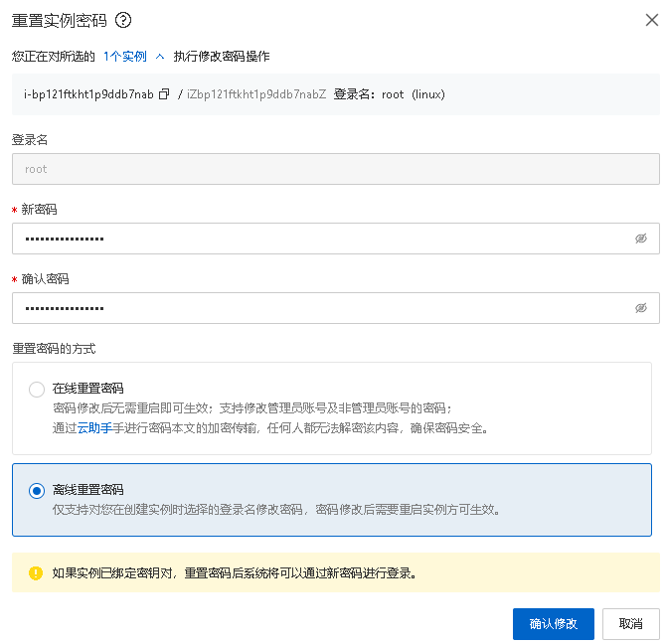
Task: Click the 离线重置密码 description text
Action: tap(276, 509)
